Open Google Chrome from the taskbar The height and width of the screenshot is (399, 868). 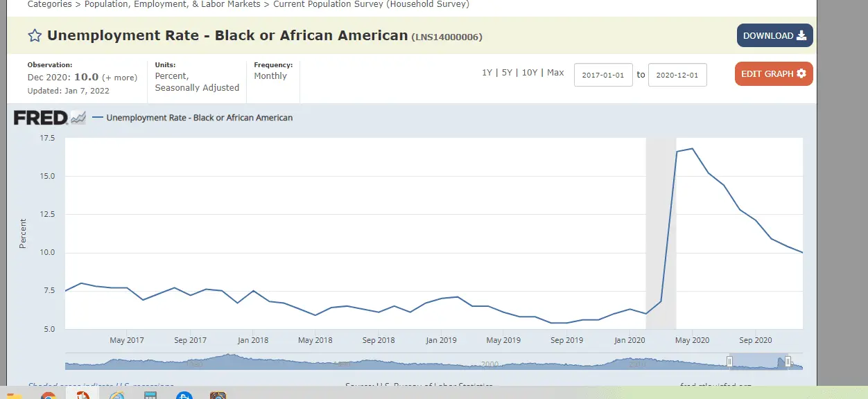click(x=48, y=396)
